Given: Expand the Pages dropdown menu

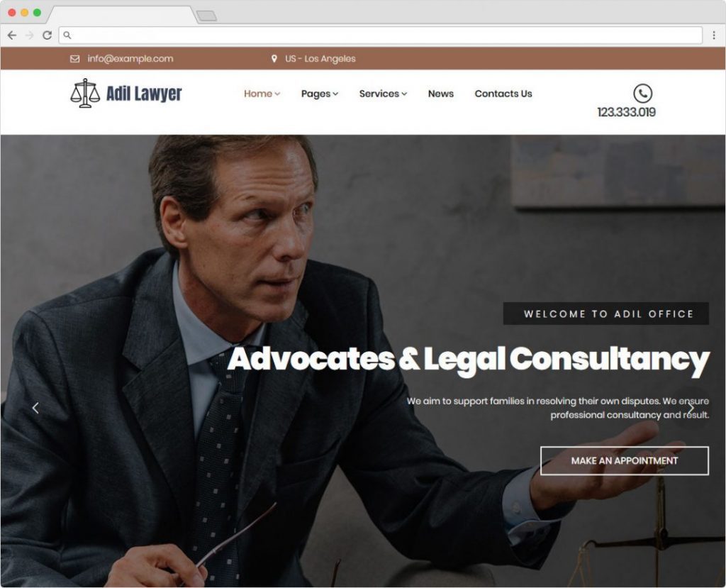Looking at the screenshot, I should coord(320,94).
